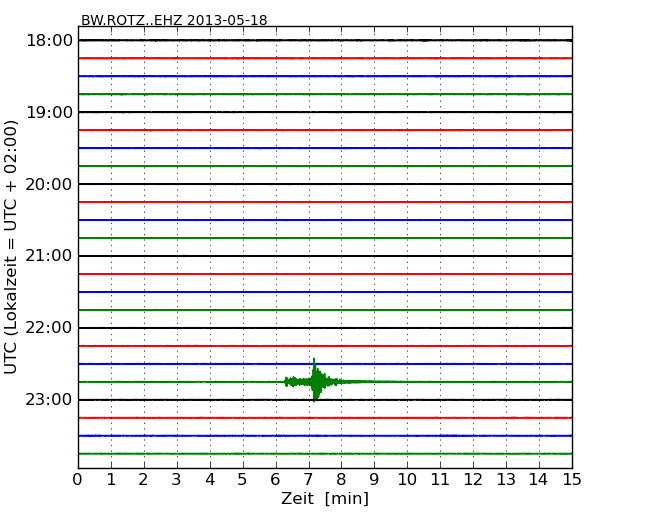Click the 14 minute tick label
650x520 pixels.
(x=539, y=479)
